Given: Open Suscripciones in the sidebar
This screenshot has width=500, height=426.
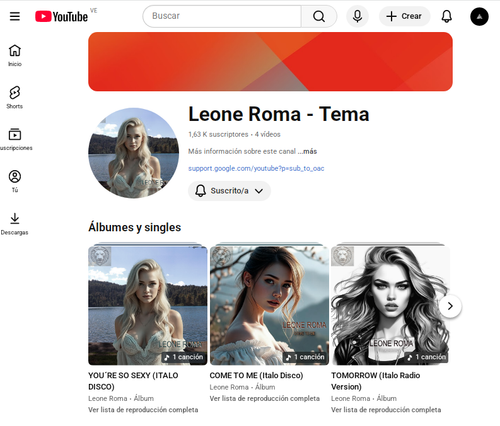Looking at the screenshot, I should [15, 140].
